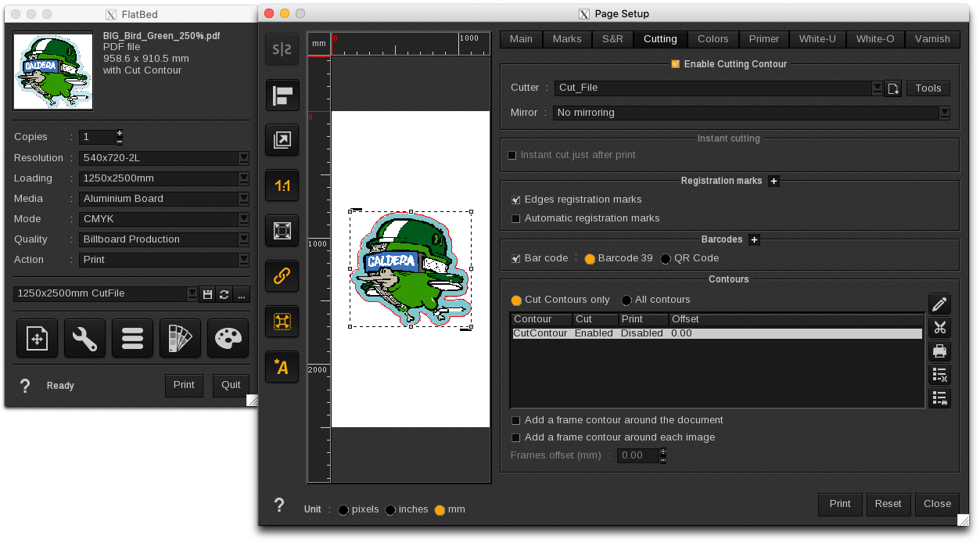Image resolution: width=980 pixels, height=543 pixels.
Task: Click the yellow crop marks icon in the toolbar
Action: click(x=282, y=321)
